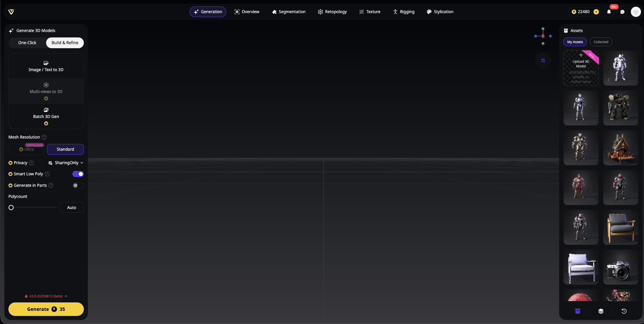This screenshot has height=324, width=644.
Task: Enable the Generate in Parts toggle
Action: [x=78, y=185]
